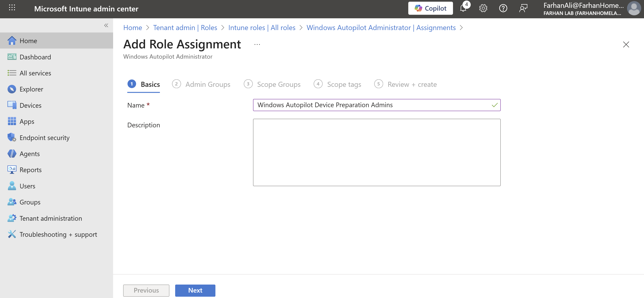Open the Copilot button
Screen dimensions: 644x298
pos(430,8)
